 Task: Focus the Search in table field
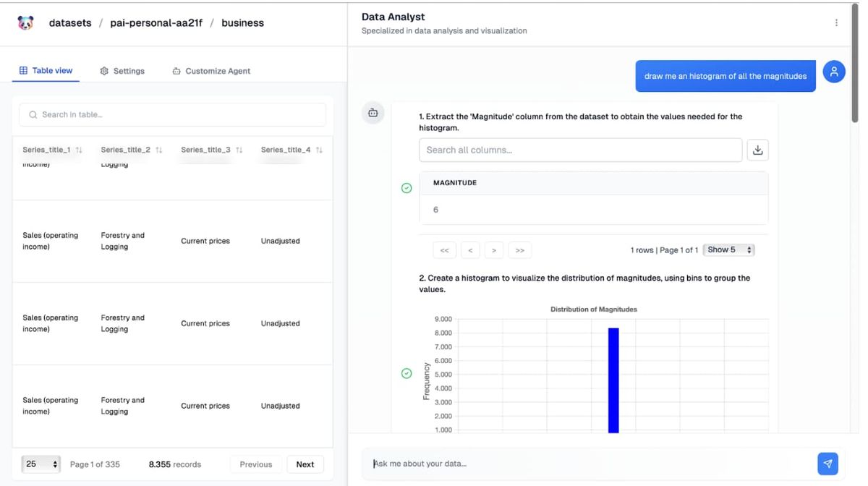172,114
